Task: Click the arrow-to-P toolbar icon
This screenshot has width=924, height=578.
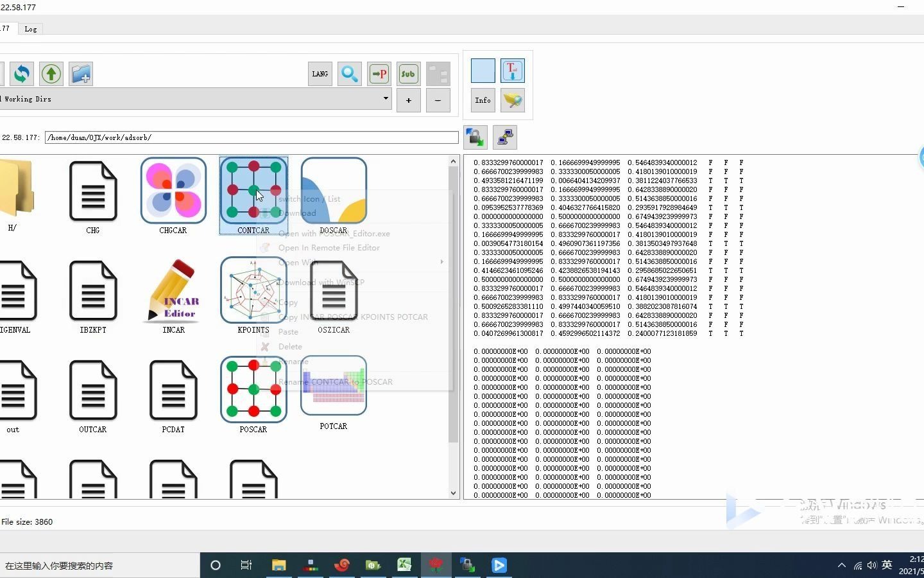Action: point(379,74)
